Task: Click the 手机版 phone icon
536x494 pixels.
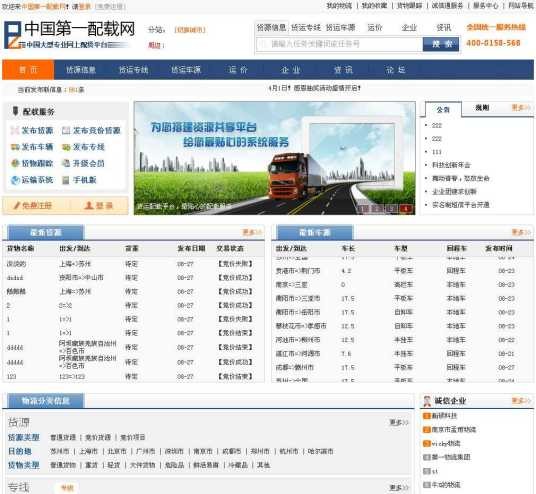Action: 66,180
